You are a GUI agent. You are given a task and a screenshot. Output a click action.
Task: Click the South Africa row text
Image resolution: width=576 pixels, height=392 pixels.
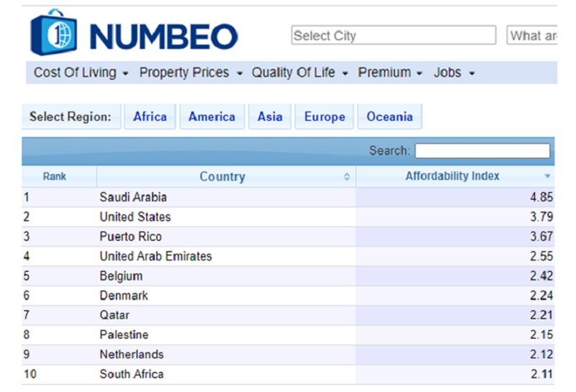(132, 374)
